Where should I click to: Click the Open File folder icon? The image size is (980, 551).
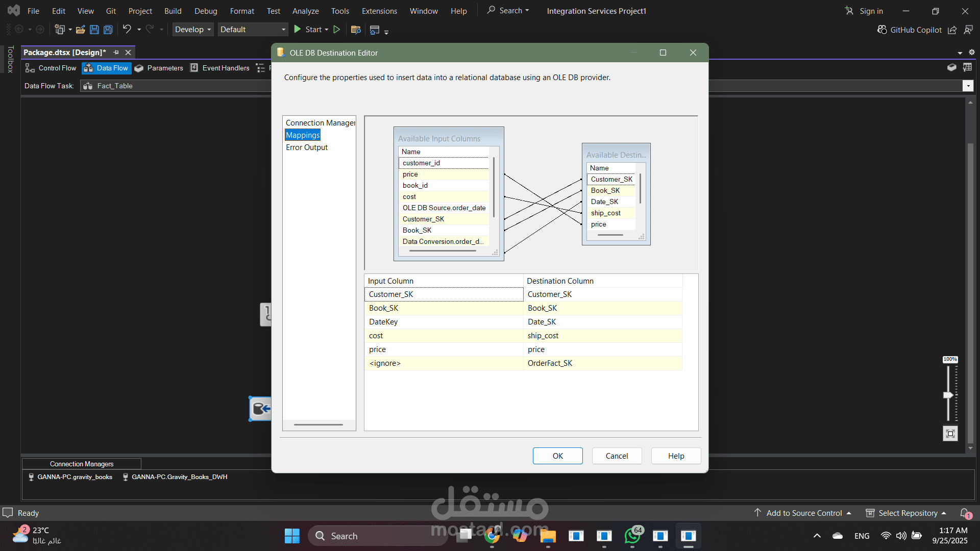coord(80,30)
